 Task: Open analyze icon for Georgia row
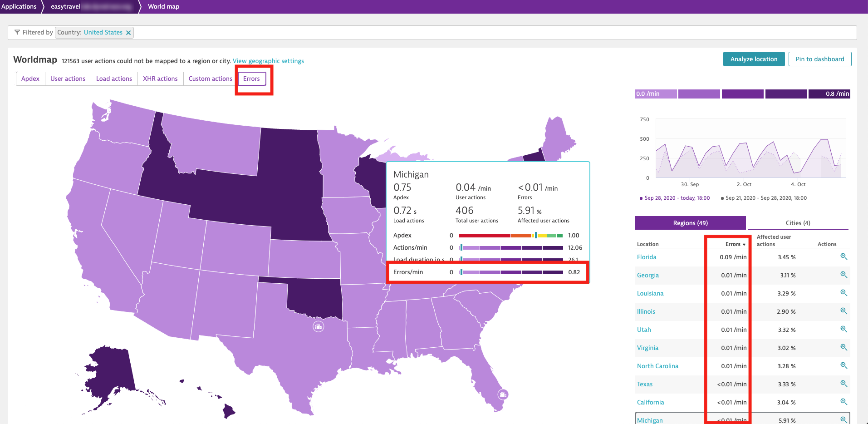[843, 275]
